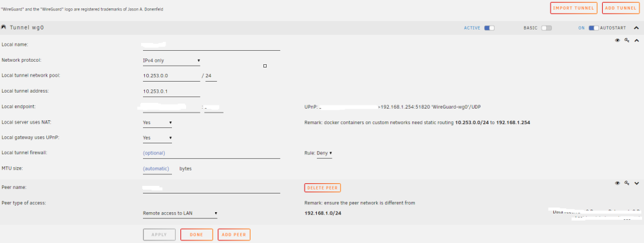Click the MTU size automatic field

click(157, 169)
